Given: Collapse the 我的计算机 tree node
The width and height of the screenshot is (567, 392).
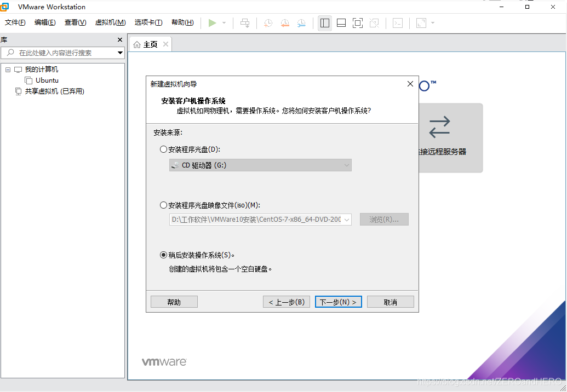Looking at the screenshot, I should pyautogui.click(x=8, y=70).
